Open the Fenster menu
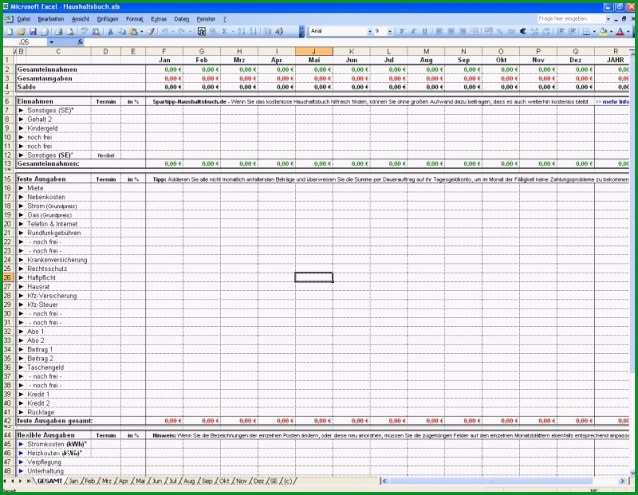 click(206, 19)
